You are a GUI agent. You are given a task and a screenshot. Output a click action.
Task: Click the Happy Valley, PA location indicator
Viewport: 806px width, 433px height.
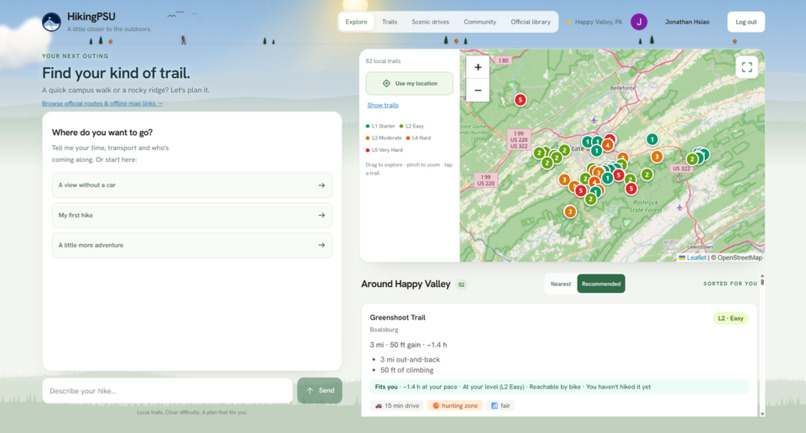point(594,22)
